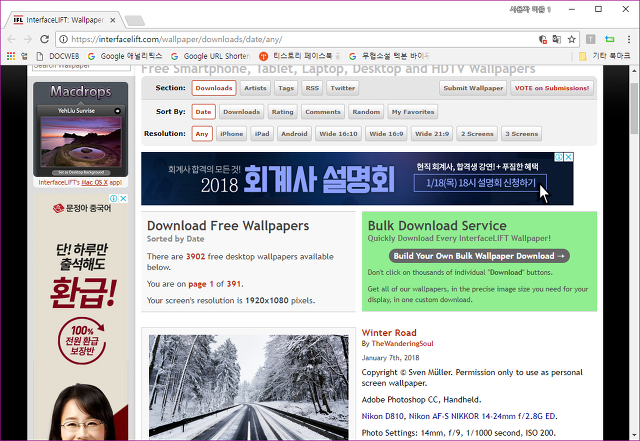Sort wallpapers by Rating
Viewport: 640px width, 441px height.
[282, 112]
